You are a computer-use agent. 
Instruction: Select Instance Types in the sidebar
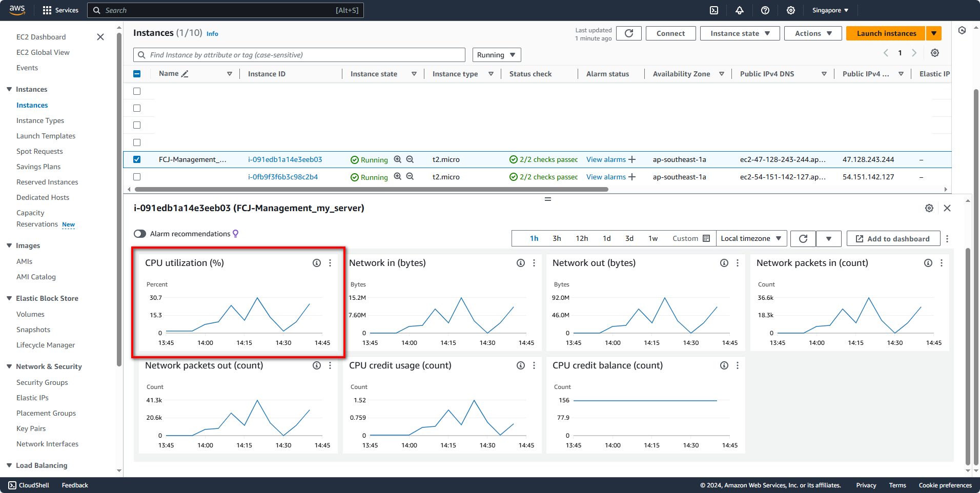[x=40, y=120]
